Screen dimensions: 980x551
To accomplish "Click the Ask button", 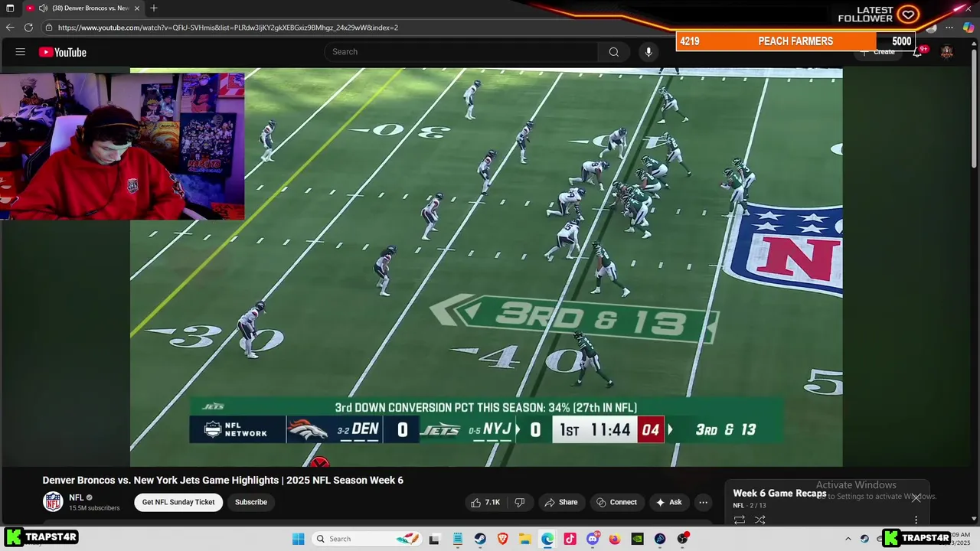I will 669,502.
